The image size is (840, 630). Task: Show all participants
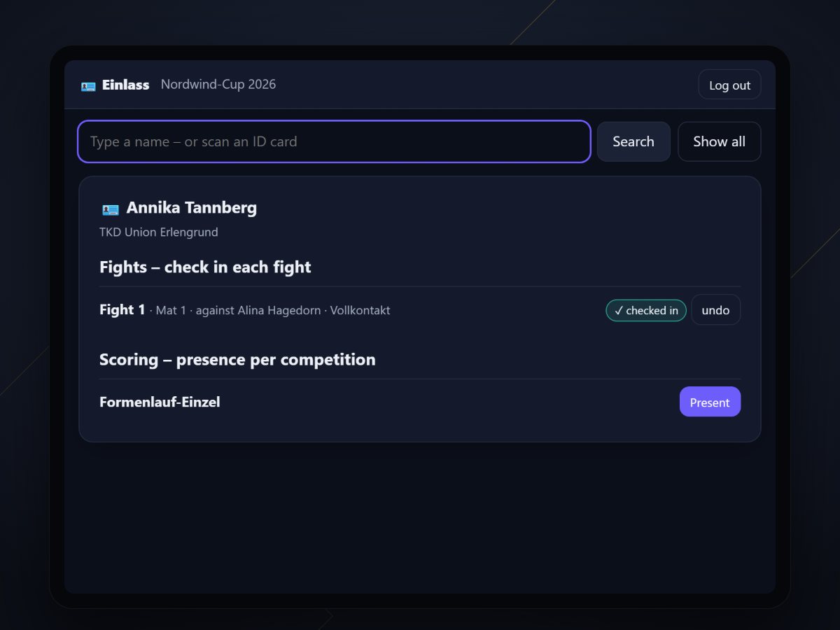click(x=719, y=141)
